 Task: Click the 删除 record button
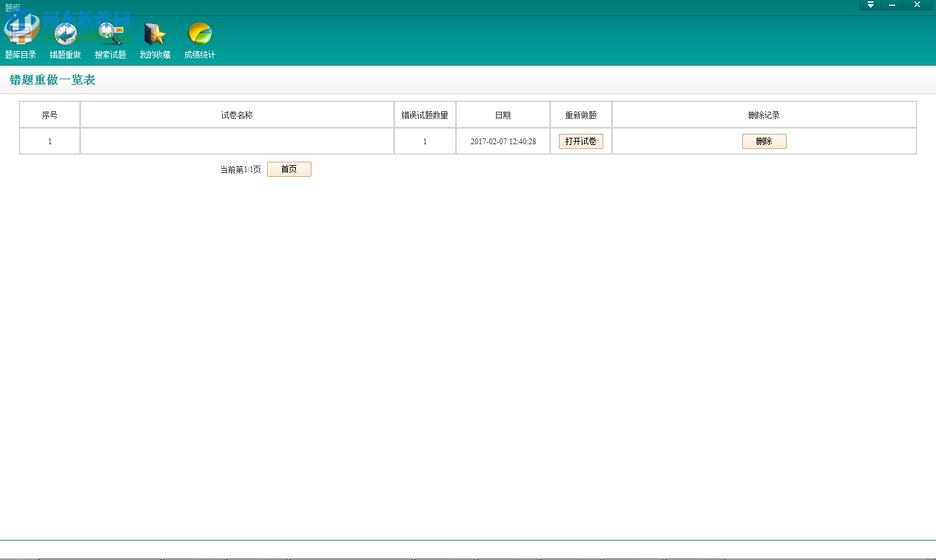click(764, 142)
